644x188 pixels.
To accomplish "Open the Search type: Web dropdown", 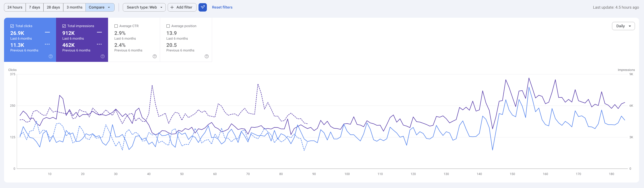I will (144, 7).
